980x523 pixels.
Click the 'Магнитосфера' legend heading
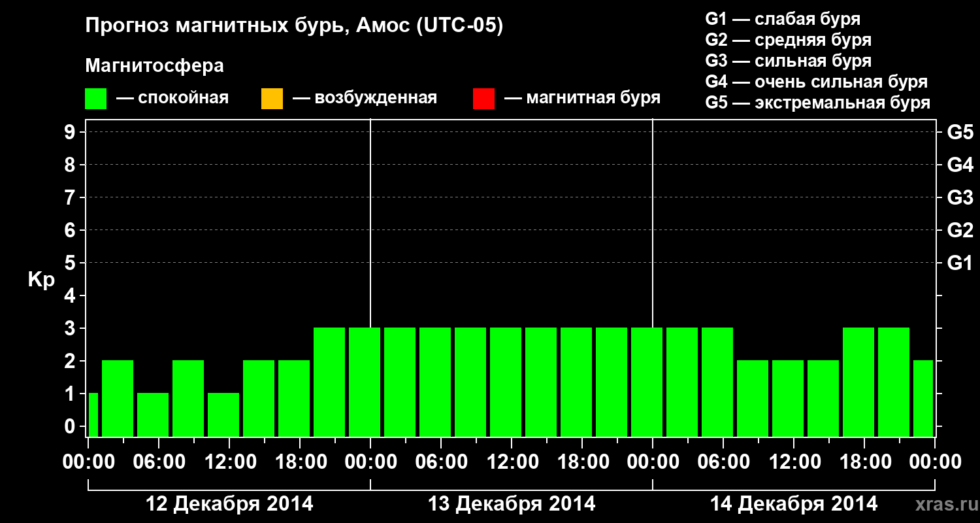[155, 66]
